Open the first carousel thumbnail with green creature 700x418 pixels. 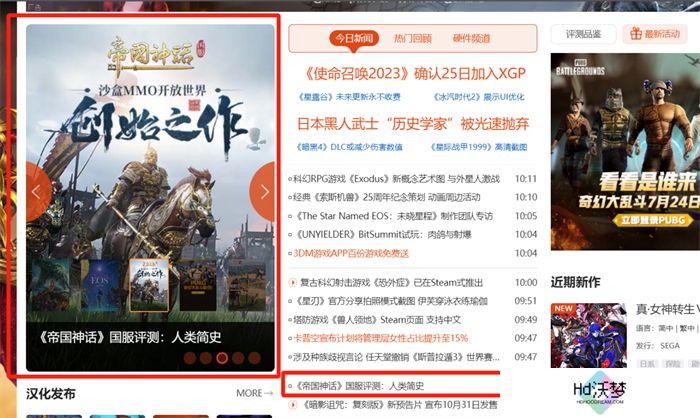pos(50,285)
